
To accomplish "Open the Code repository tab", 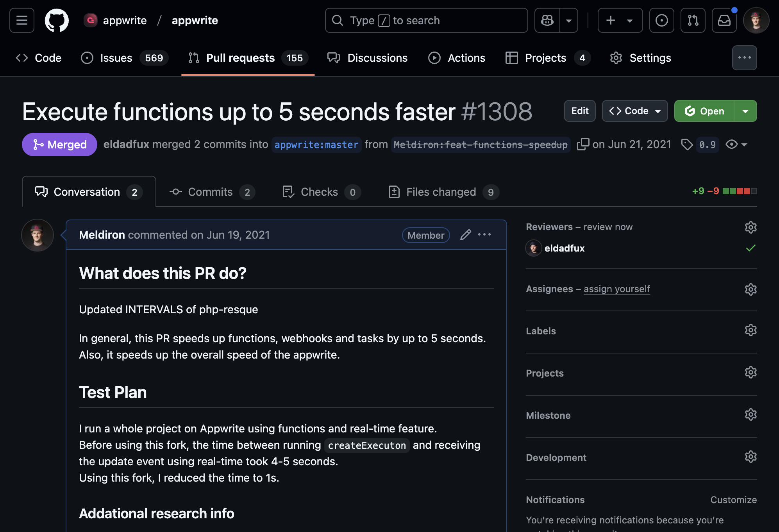I will 39,58.
